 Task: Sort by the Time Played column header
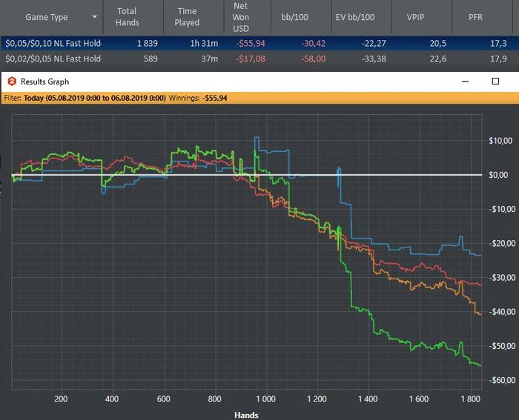coord(187,17)
